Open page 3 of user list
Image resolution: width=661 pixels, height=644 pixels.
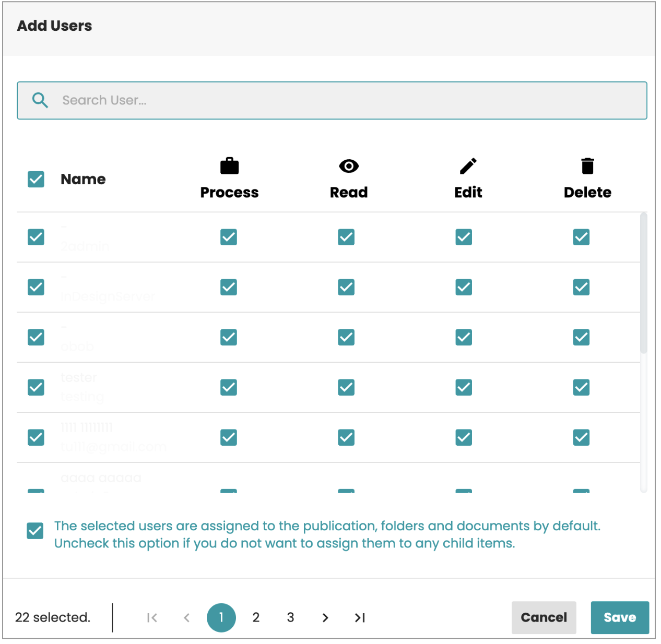click(x=290, y=618)
